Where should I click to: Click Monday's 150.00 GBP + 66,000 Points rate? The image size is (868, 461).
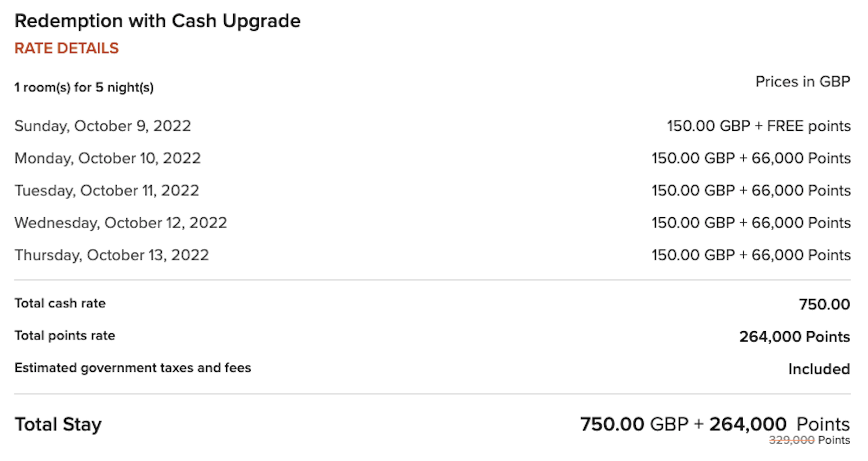click(x=751, y=158)
